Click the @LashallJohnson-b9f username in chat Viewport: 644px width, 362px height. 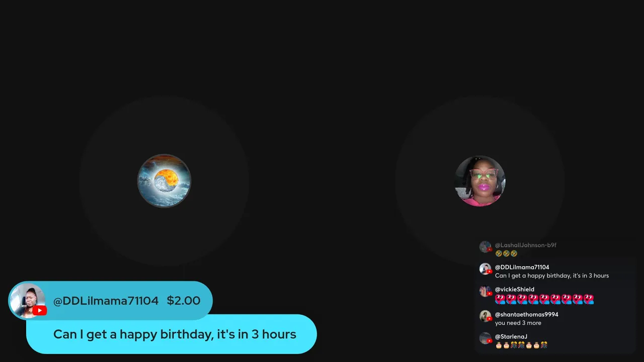(x=525, y=245)
